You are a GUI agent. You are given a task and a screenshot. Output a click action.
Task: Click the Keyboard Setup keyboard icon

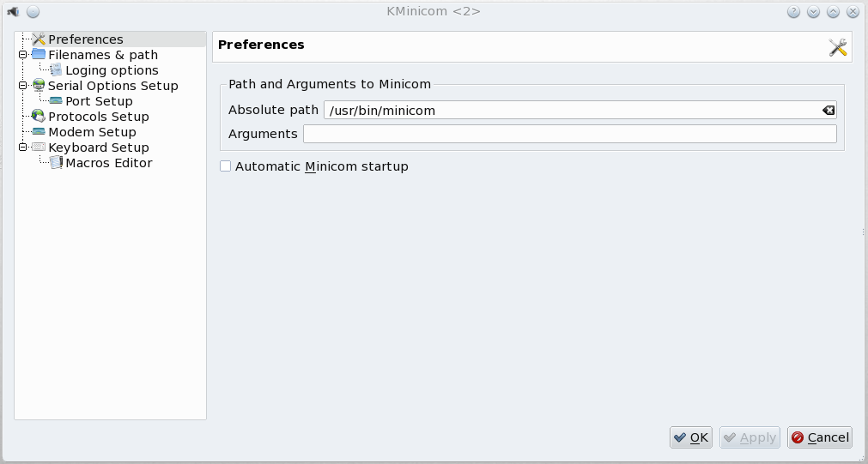pos(39,148)
